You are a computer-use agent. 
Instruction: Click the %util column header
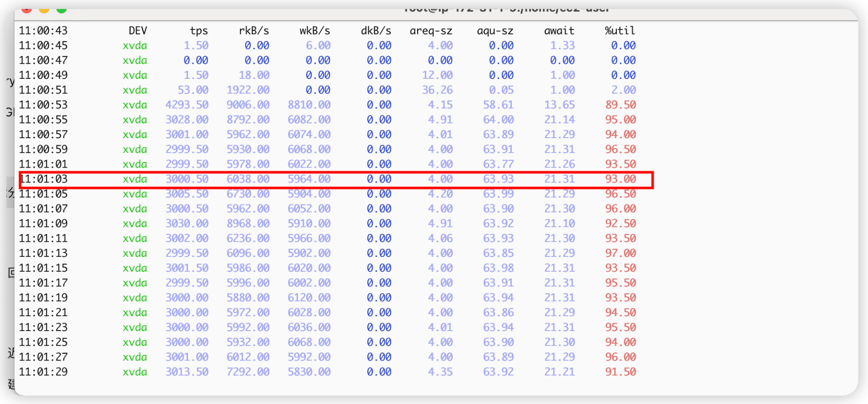pyautogui.click(x=620, y=31)
